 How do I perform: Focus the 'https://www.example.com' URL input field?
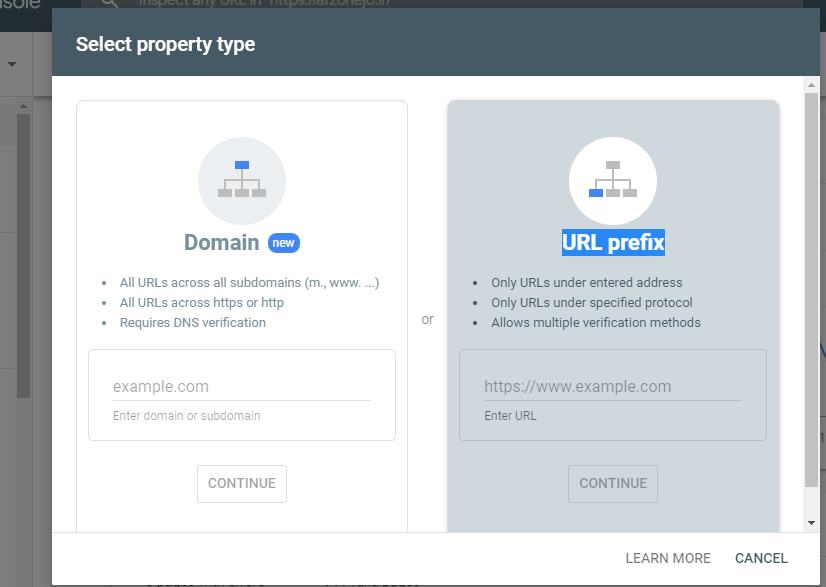(x=612, y=387)
